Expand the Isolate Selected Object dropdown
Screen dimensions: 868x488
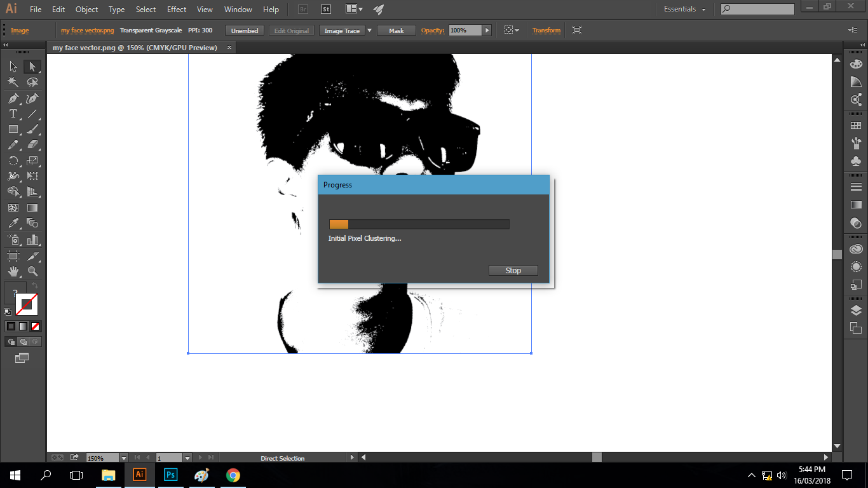coord(517,30)
